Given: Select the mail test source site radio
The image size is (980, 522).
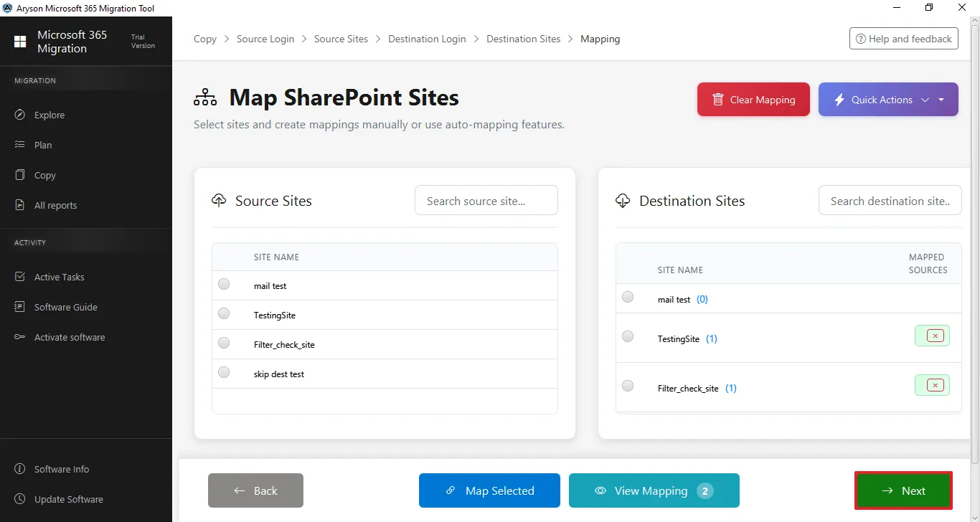Looking at the screenshot, I should click(224, 284).
